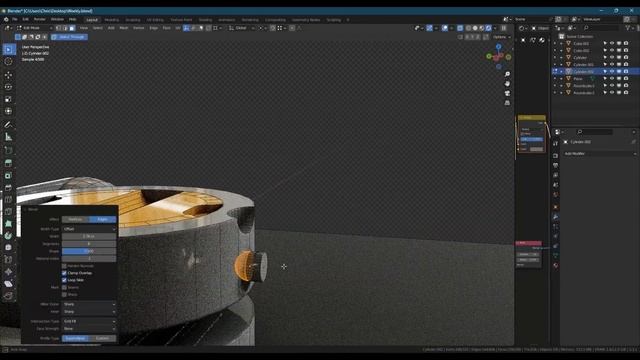Select the Add Cube tool

(x=8, y=150)
